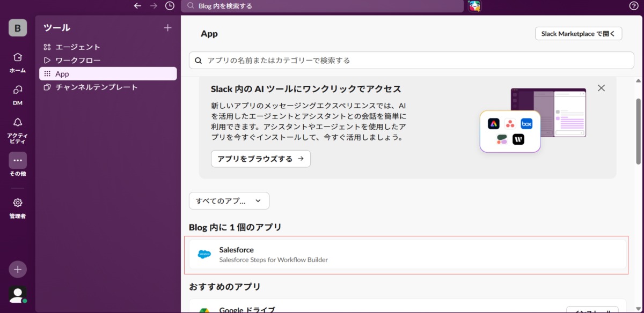Open the 管理者 admin gear

18,208
